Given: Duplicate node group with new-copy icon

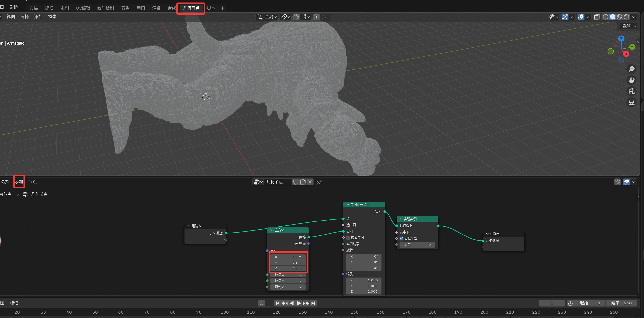Looking at the screenshot, I should pos(303,182).
